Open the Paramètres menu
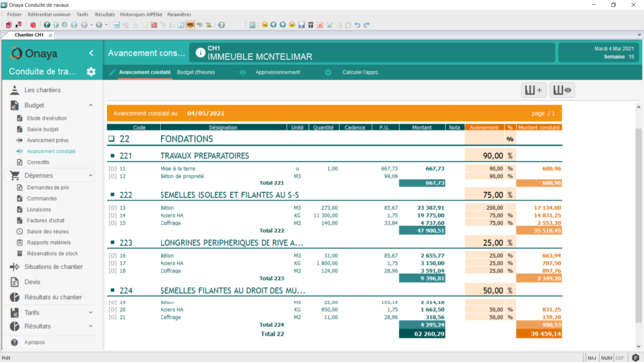Screen dimensions: 644x362 pos(179,15)
